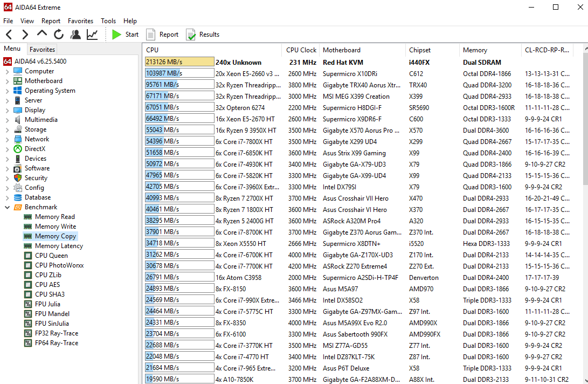The height and width of the screenshot is (384, 588).
Task: Select the FPU Mandel benchmark item
Action: coord(52,314)
